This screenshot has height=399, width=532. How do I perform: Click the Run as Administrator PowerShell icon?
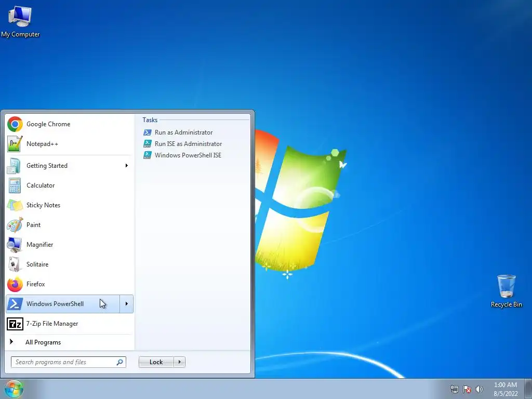(x=147, y=132)
